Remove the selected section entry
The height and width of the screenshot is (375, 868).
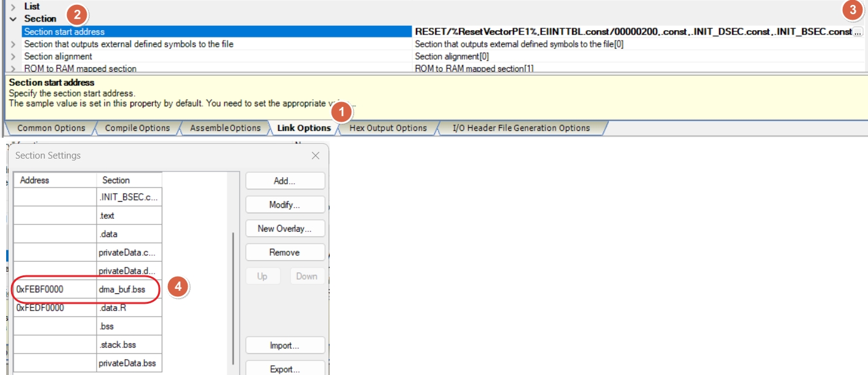285,253
